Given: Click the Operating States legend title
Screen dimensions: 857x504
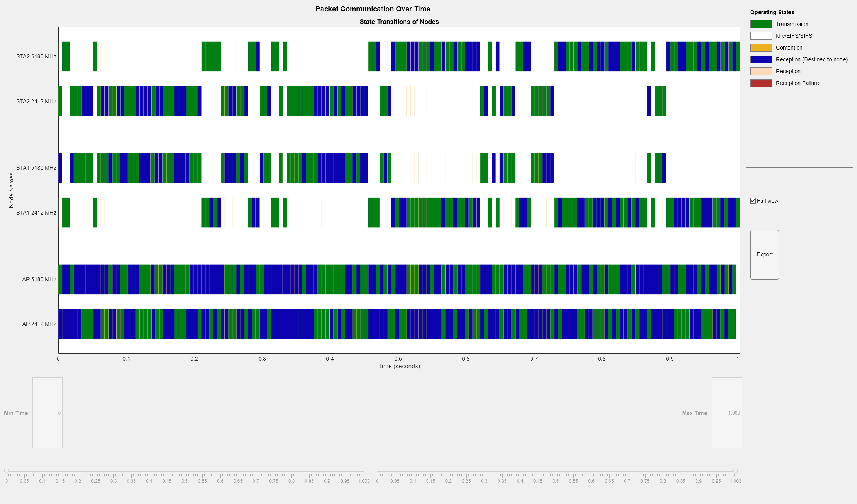Looking at the screenshot, I should coord(772,12).
